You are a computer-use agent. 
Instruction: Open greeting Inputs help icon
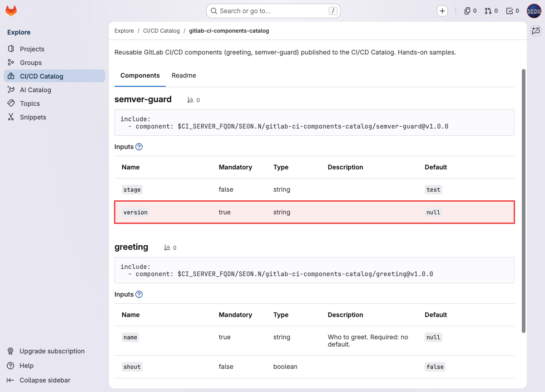tap(139, 294)
